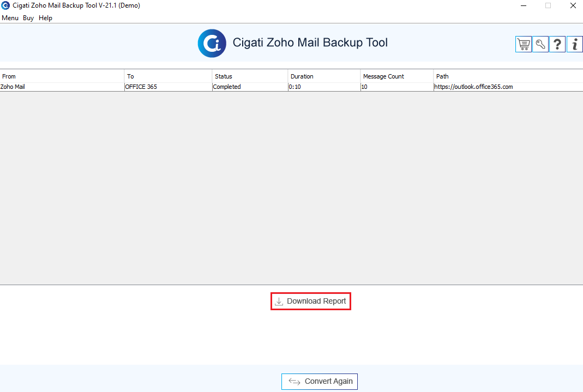Select the From column header
The image size is (583, 392).
point(62,76)
